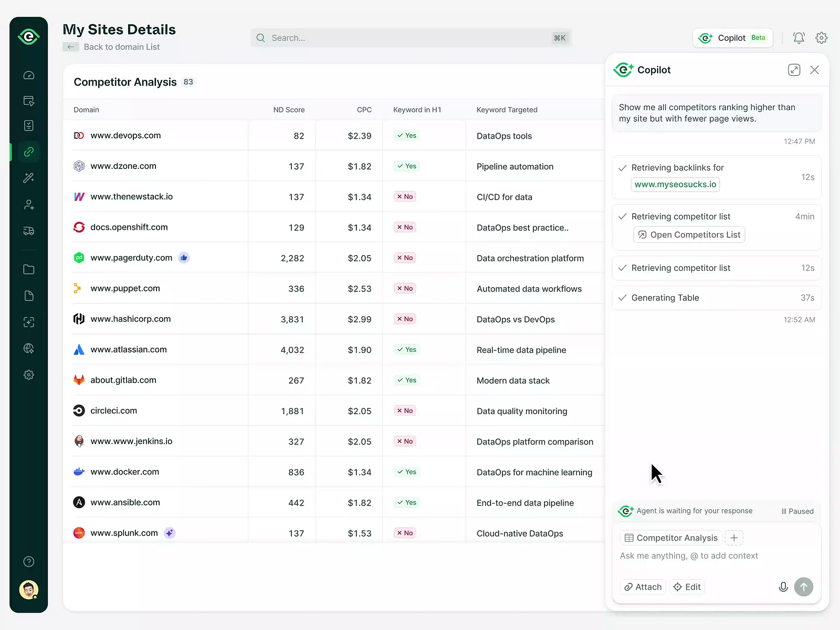840x630 pixels.
Task: Click the 83 count badge beside Competitor Analysis
Action: [x=188, y=82]
